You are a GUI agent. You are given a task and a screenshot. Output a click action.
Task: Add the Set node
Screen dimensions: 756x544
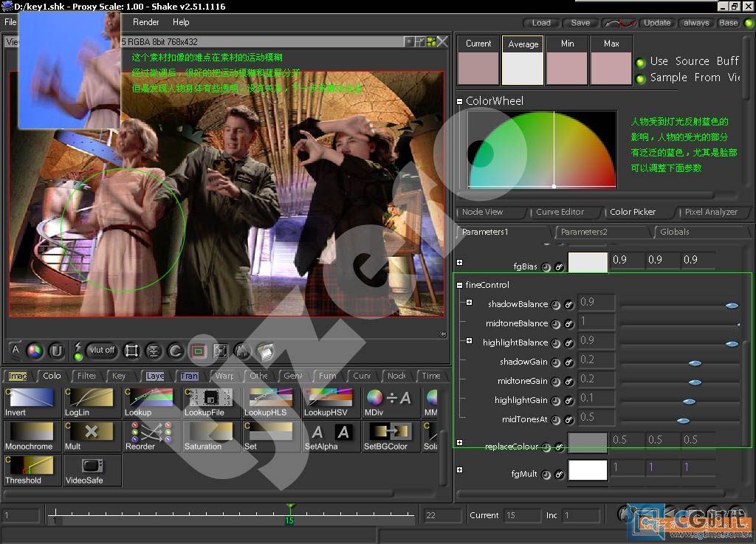pyautogui.click(x=271, y=436)
